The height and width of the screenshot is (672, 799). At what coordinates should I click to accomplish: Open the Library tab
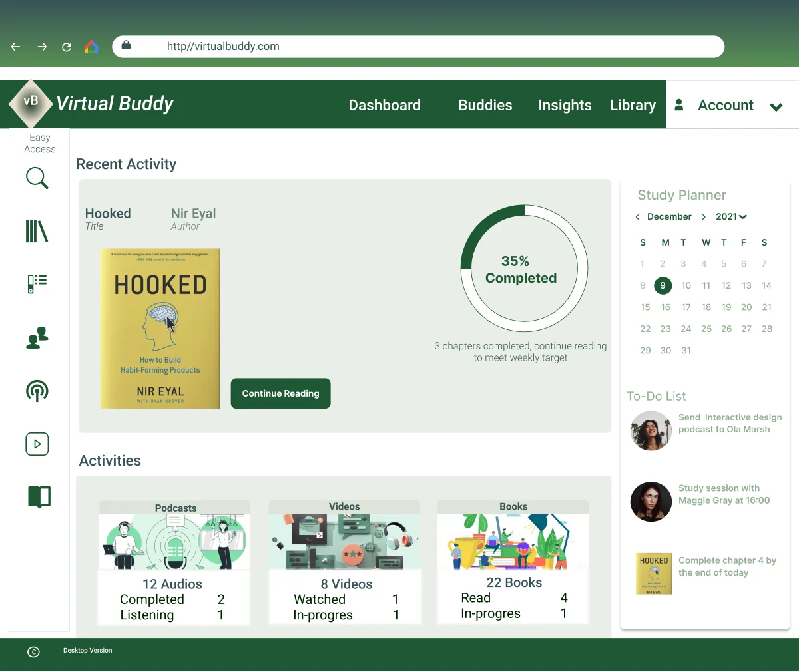[x=633, y=105]
